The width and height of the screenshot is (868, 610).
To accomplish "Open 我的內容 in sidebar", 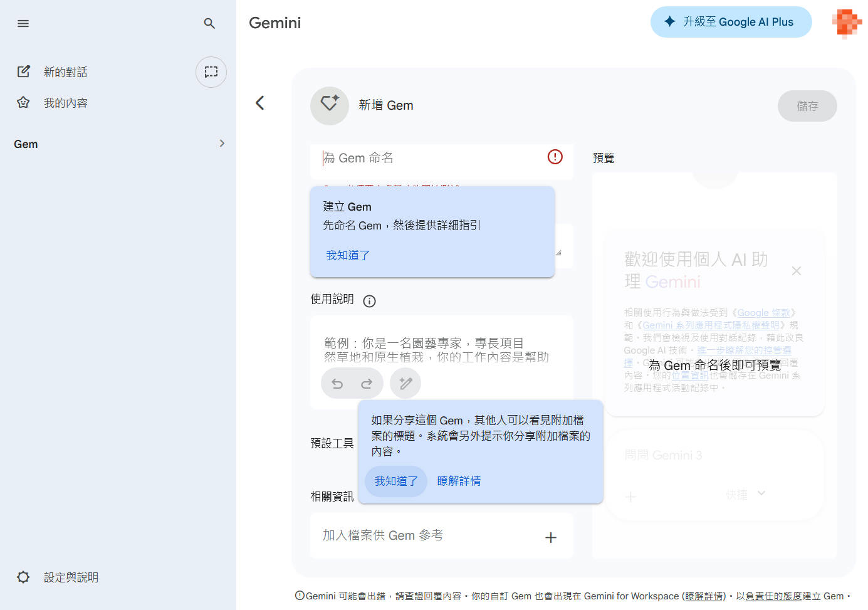I will 65,103.
